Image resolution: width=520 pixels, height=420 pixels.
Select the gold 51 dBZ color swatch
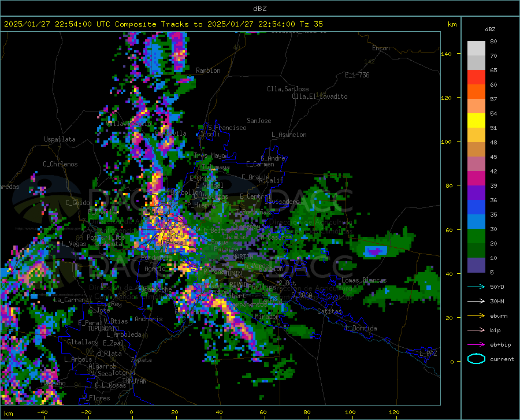pos(476,135)
